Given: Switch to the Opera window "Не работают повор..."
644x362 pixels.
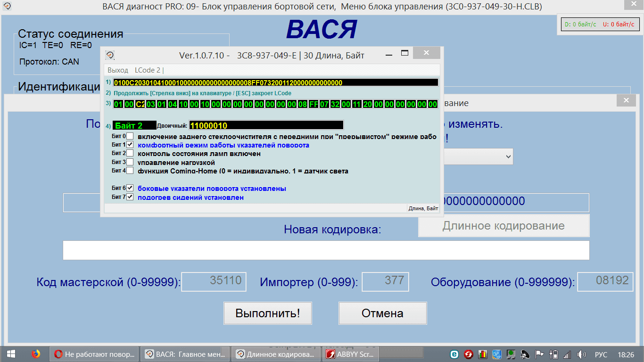Looking at the screenshot, I should click(x=94, y=354).
